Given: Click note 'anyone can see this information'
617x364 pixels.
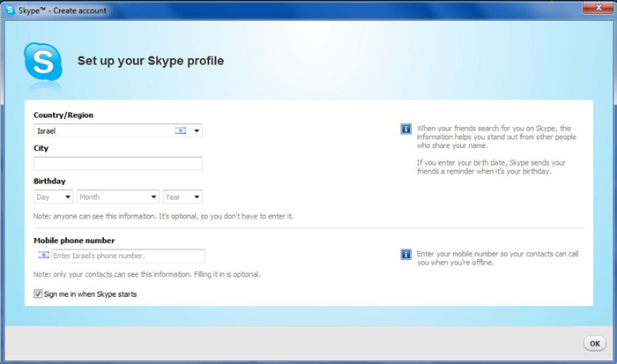Looking at the screenshot, I should click(x=163, y=216).
